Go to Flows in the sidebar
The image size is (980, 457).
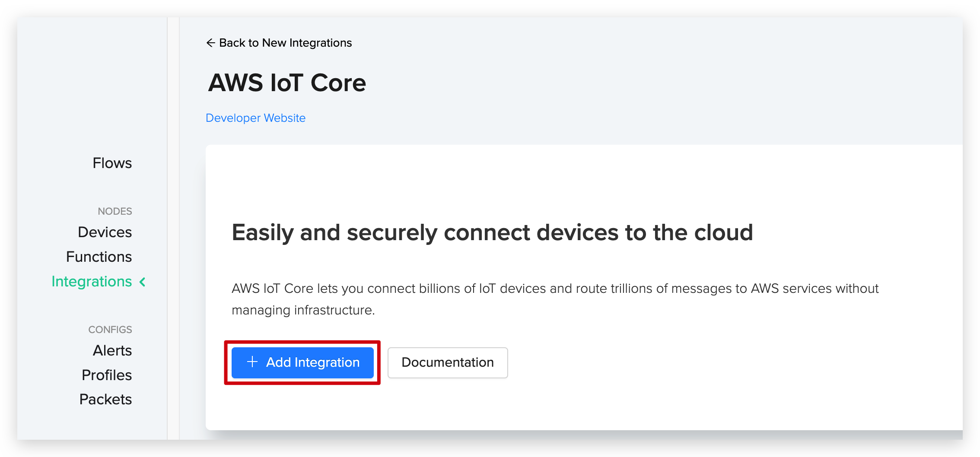pyautogui.click(x=112, y=163)
